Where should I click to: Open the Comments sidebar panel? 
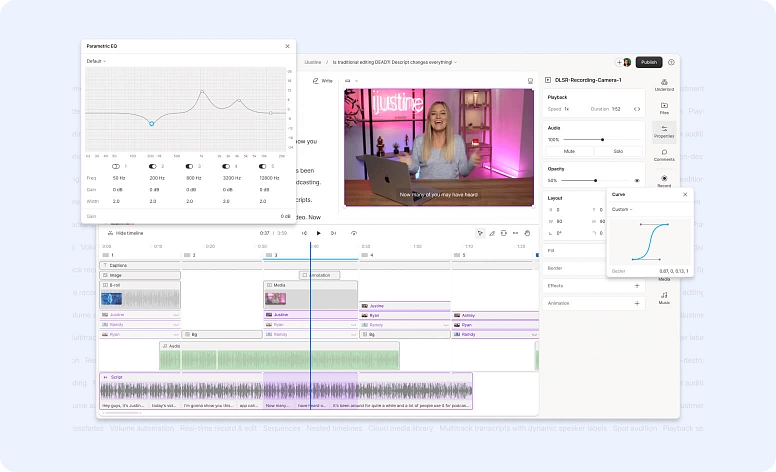664,155
